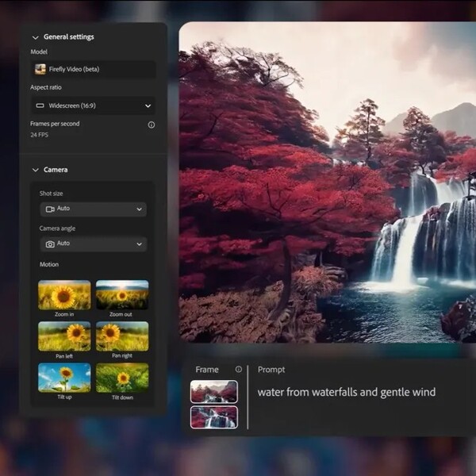Select the Pan left motion preset
Image resolution: width=476 pixels, height=476 pixels.
pyautogui.click(x=64, y=336)
